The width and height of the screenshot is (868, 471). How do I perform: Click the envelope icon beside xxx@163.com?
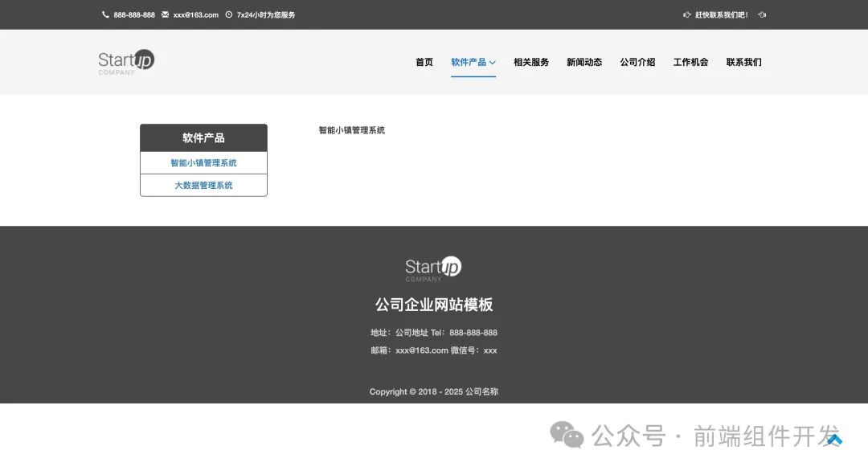[x=164, y=14]
